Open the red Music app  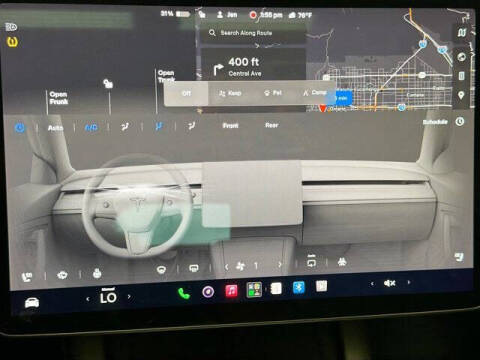tap(232, 291)
